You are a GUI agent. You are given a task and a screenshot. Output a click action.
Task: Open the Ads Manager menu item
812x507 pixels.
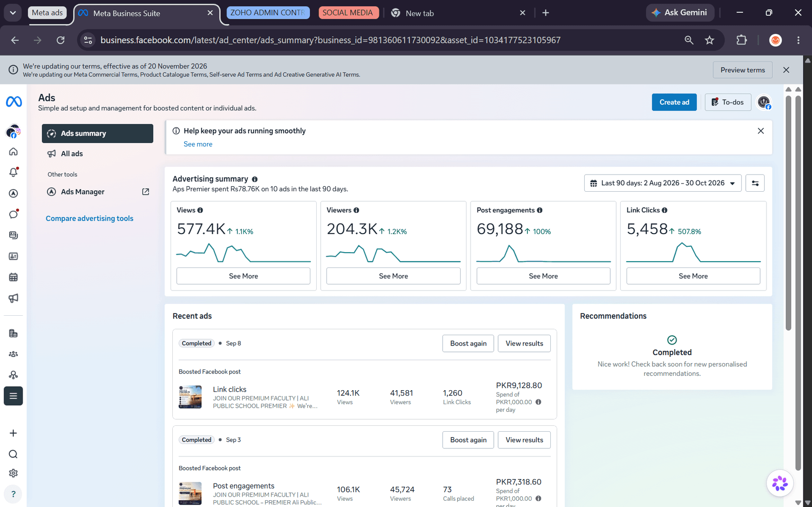[x=97, y=192]
